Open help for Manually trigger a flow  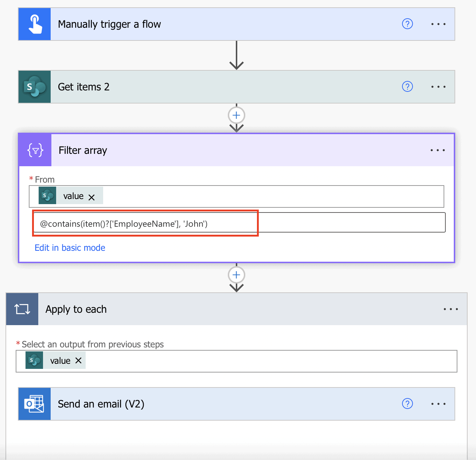coord(407,24)
